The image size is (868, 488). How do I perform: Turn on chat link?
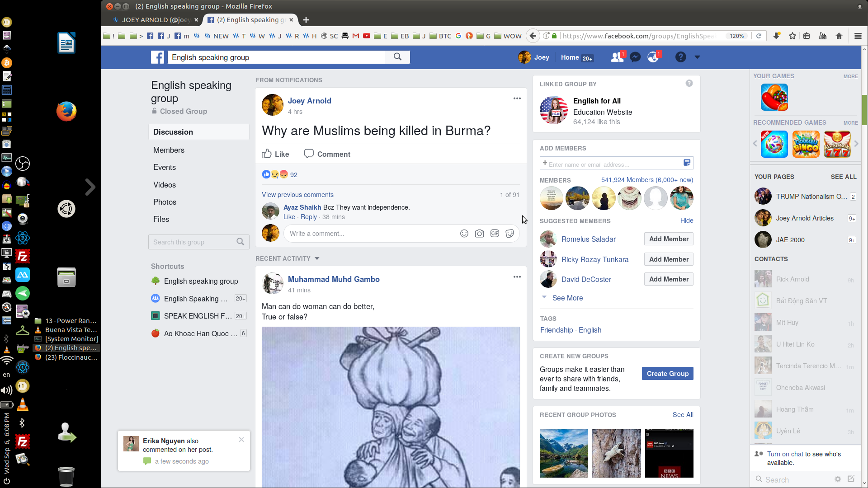pyautogui.click(x=785, y=454)
